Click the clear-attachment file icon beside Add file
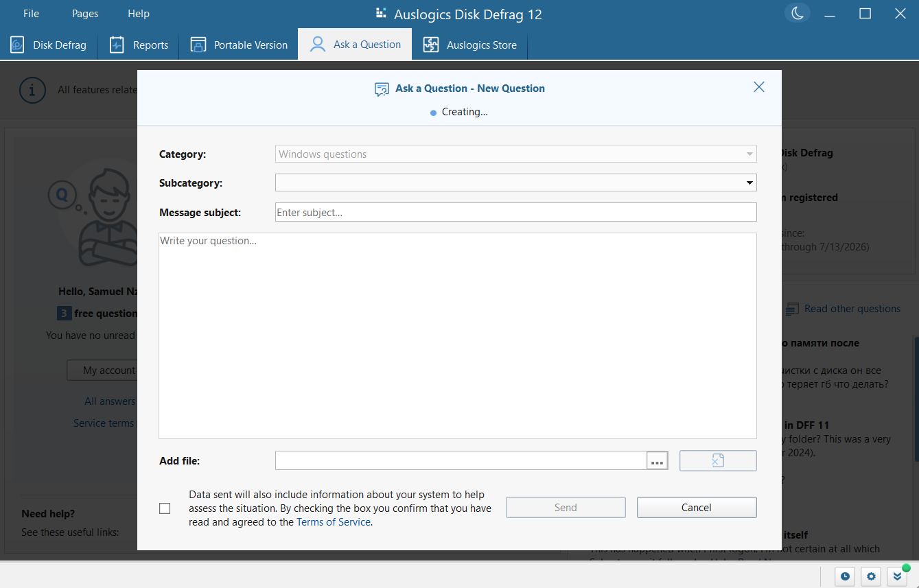Image resolution: width=919 pixels, height=588 pixels. 717,460
